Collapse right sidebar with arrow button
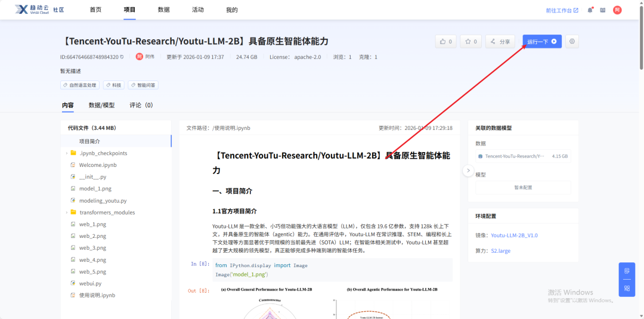This screenshot has width=644, height=319. (x=468, y=171)
